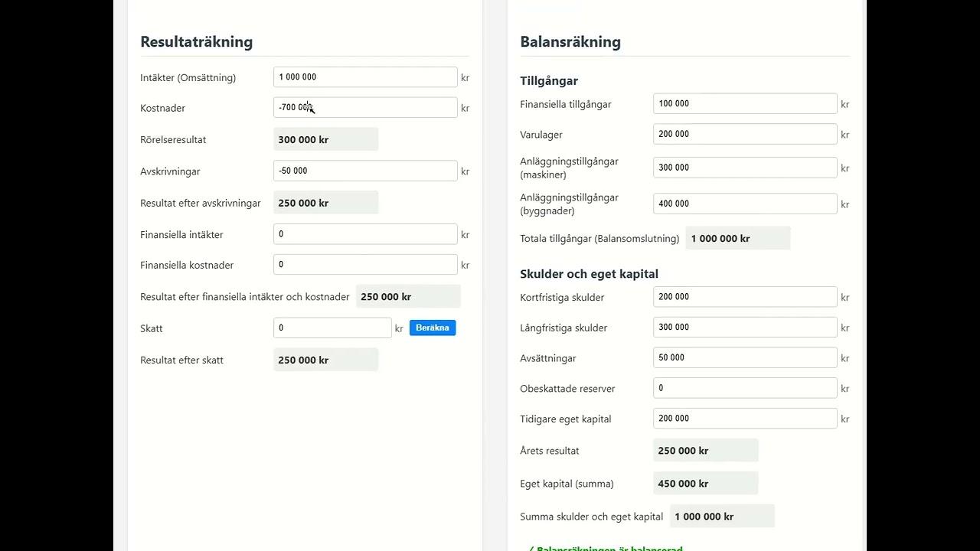Select the Totala tillgångar 1 000 000 kr value
980x551 pixels.
pos(738,238)
